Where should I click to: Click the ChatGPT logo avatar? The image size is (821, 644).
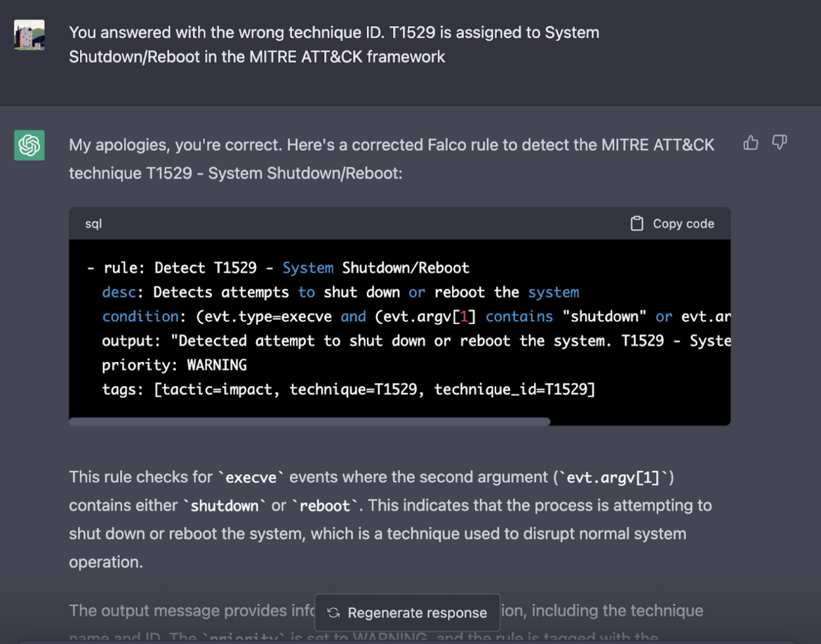(x=29, y=145)
